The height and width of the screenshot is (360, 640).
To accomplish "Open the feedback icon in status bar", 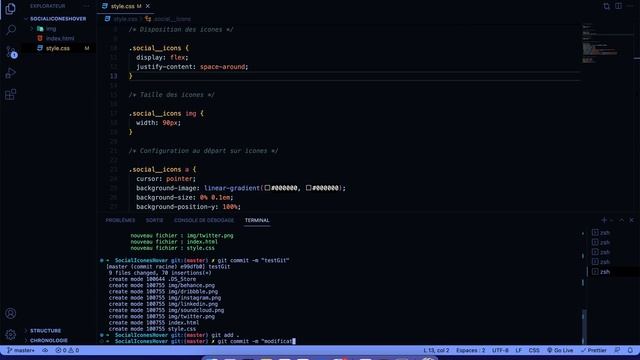I will (x=618, y=350).
